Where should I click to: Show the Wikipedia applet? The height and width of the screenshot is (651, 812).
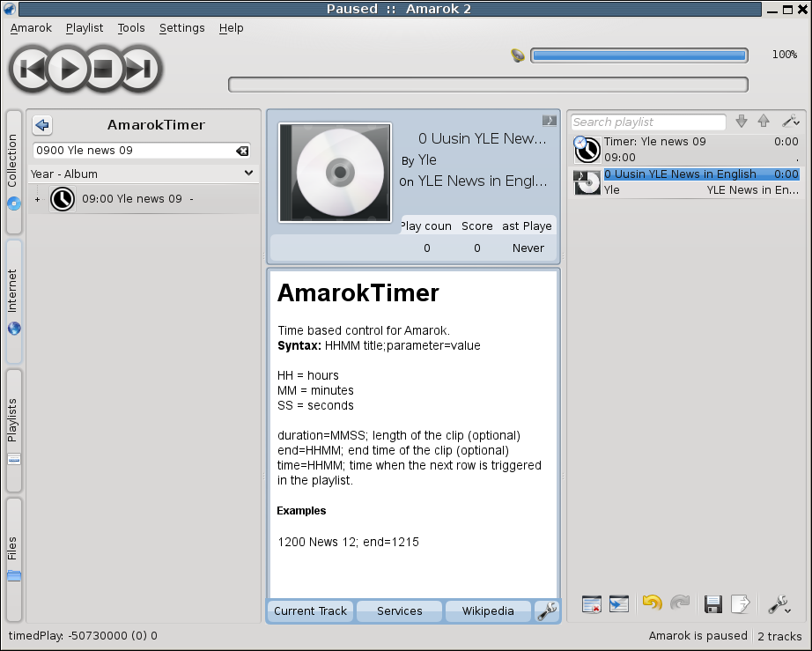[488, 611]
